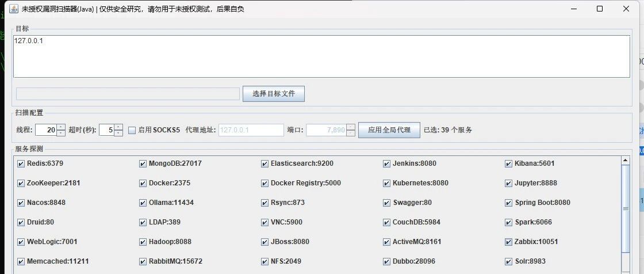The image size is (644, 274).
Task: Increase thread count with up arrow
Action: [61, 127]
